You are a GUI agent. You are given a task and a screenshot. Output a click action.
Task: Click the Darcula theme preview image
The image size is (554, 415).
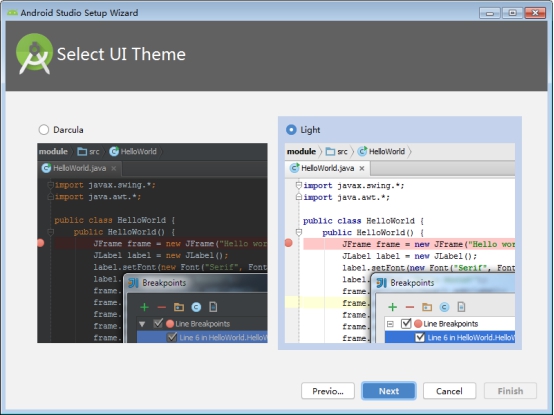(152, 243)
